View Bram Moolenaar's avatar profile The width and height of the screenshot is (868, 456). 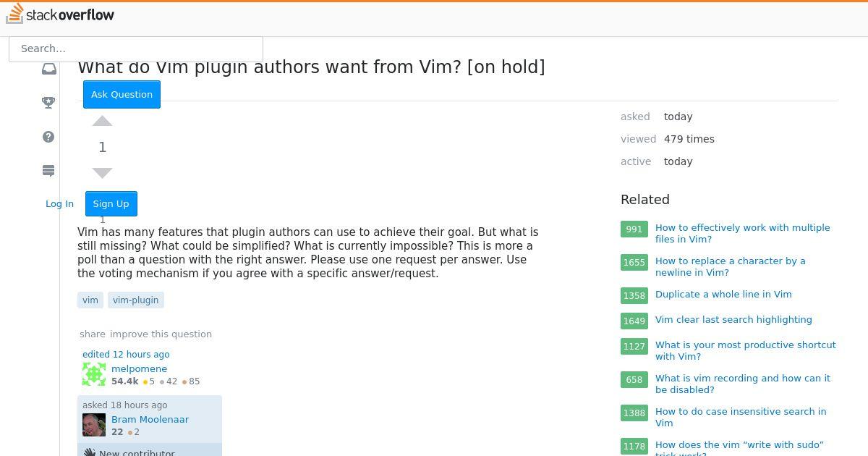tap(94, 425)
